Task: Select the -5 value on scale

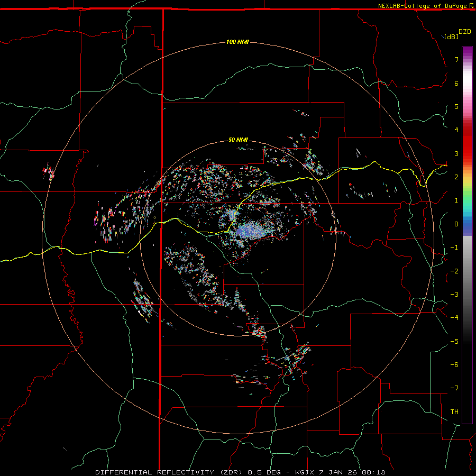Action: tap(454, 342)
